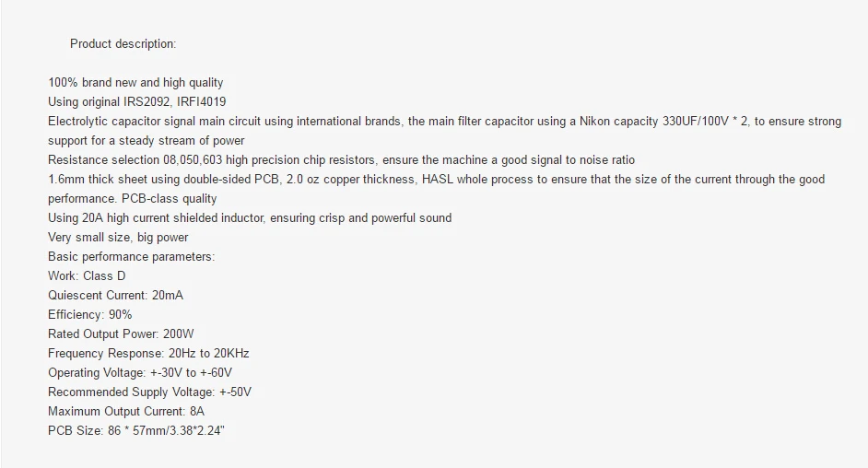Click 'Nikon capacity 330UF/100V * 2' text
This screenshot has width=868, height=468.
pos(663,122)
